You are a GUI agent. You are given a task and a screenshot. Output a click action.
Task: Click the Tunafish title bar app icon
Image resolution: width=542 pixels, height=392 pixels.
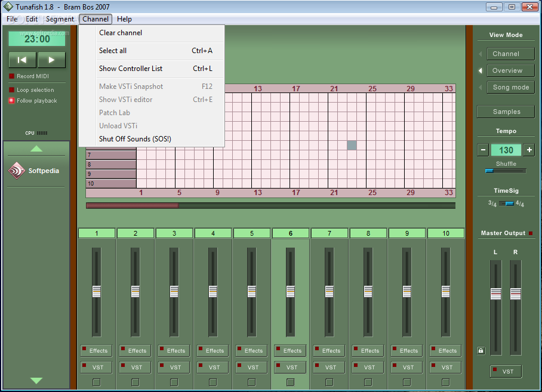pos(8,7)
